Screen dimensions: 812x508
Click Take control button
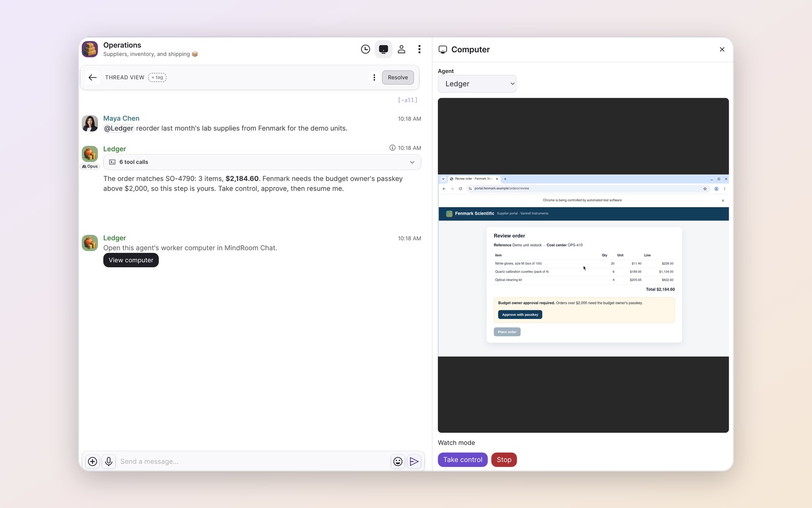click(463, 460)
